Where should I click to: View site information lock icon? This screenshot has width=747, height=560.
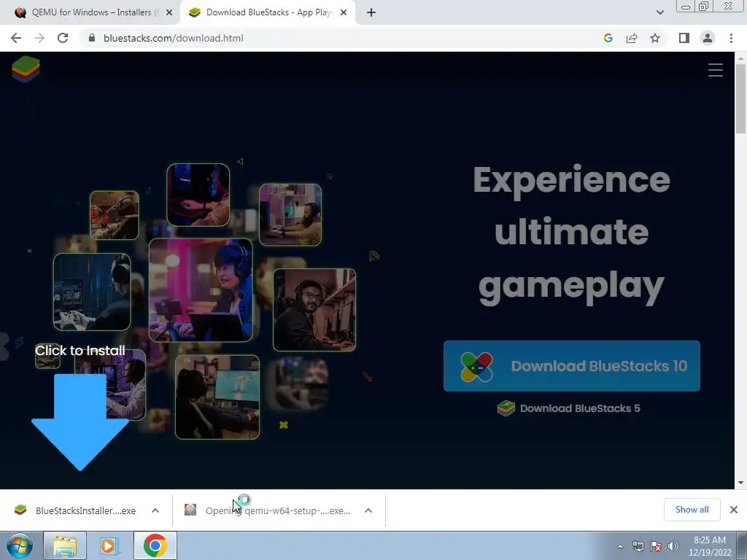tap(92, 38)
